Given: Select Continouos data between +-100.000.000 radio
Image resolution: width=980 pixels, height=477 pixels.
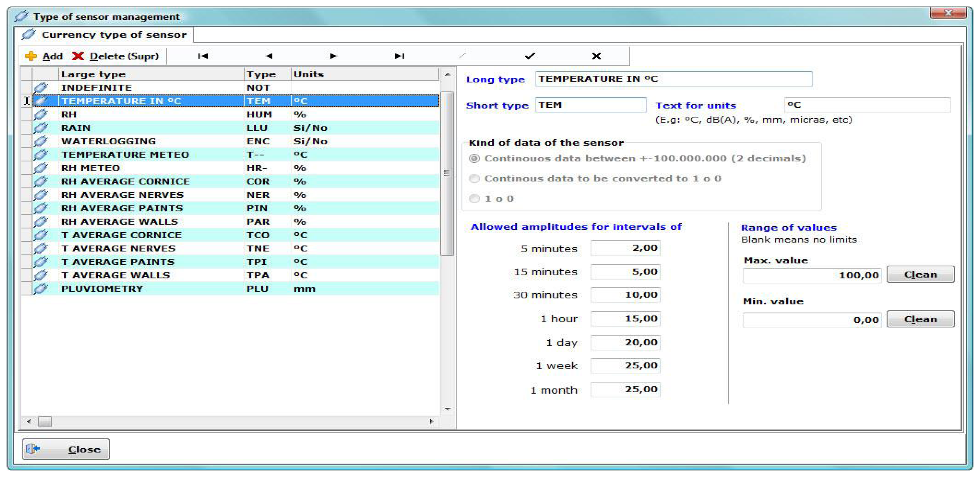Looking at the screenshot, I should click(474, 158).
